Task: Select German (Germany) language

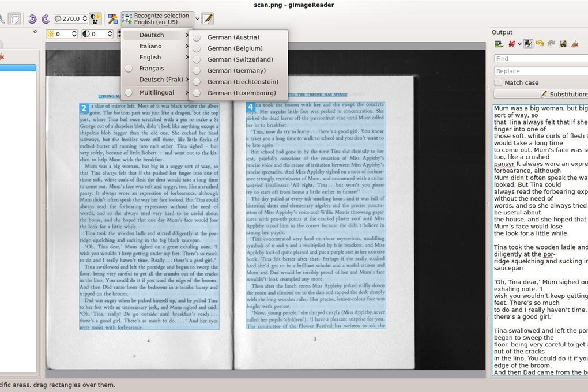Action: tap(239, 70)
